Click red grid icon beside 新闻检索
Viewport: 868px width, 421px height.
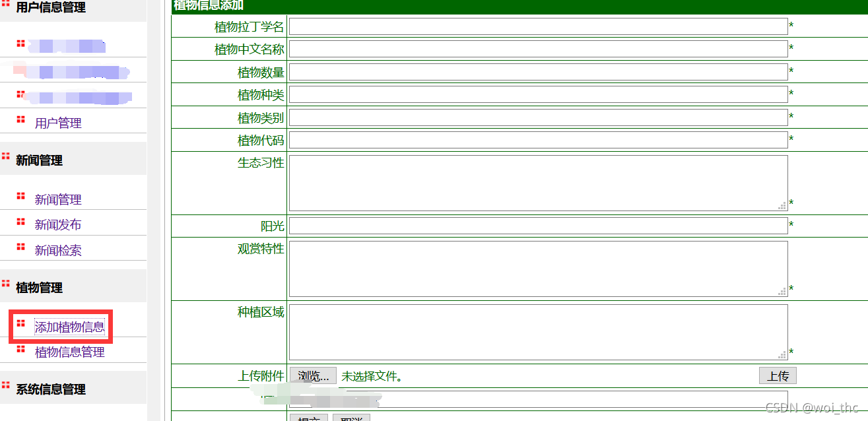[x=21, y=247]
